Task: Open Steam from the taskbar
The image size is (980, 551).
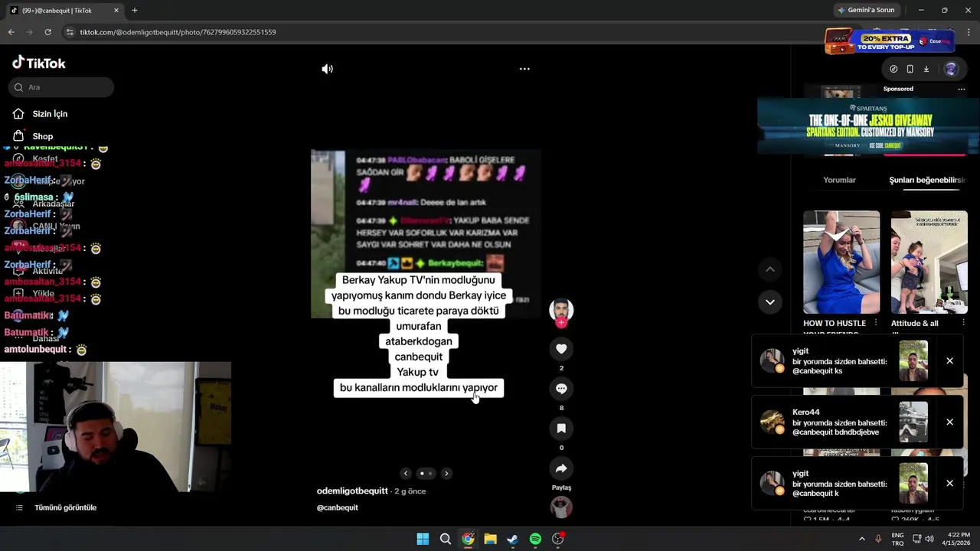Action: point(512,539)
